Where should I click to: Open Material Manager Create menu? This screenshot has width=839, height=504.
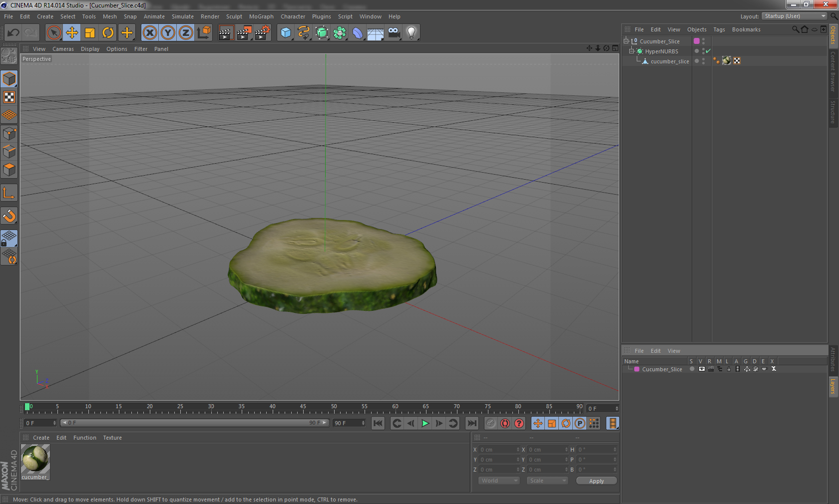(x=41, y=438)
